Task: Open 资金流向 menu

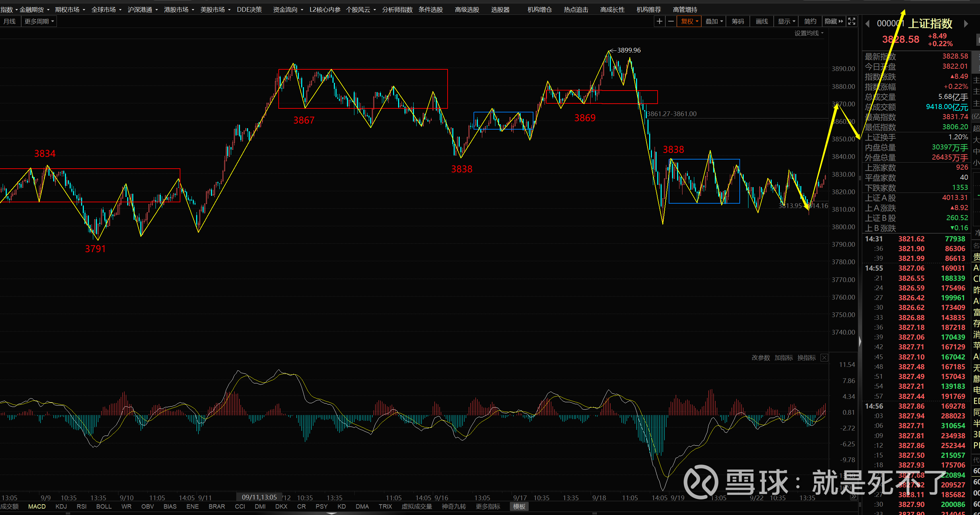Action: tap(288, 9)
